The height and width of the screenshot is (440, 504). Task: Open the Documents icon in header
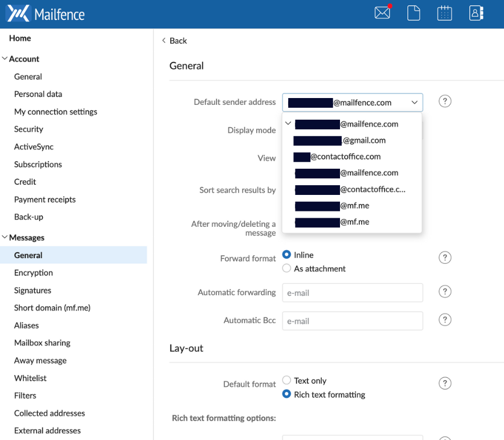tap(413, 13)
